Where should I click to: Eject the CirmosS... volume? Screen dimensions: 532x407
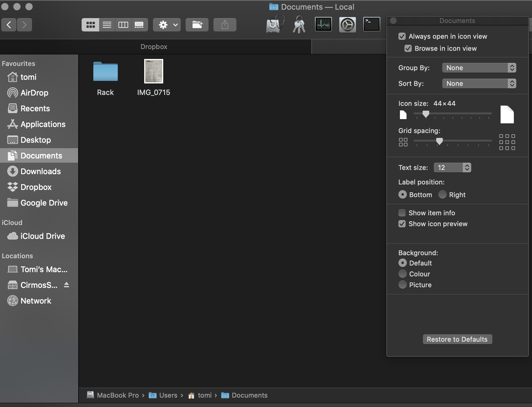tap(66, 285)
